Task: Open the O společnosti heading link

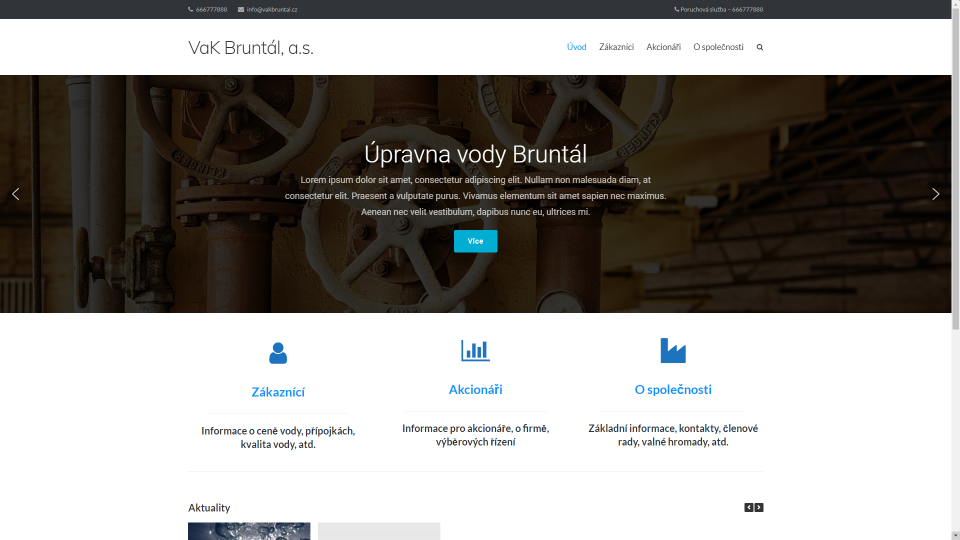Action: pyautogui.click(x=673, y=389)
